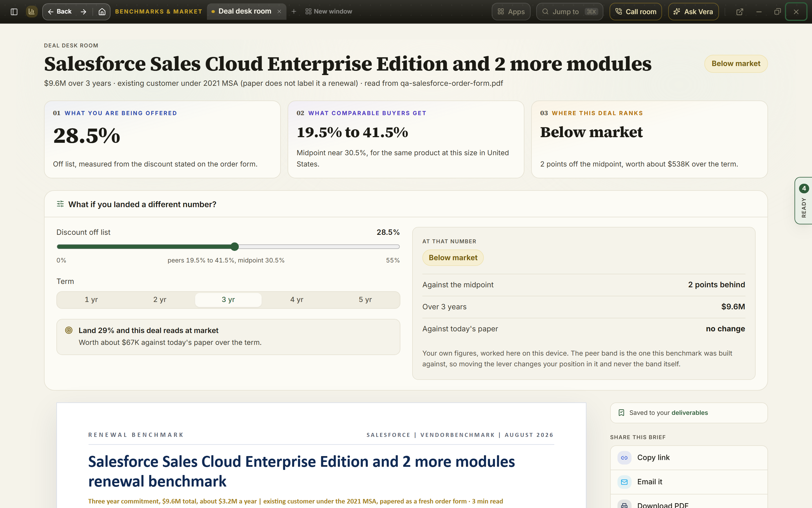Image resolution: width=812 pixels, height=508 pixels.
Task: Close the Deal desk room tab
Action: (279, 12)
